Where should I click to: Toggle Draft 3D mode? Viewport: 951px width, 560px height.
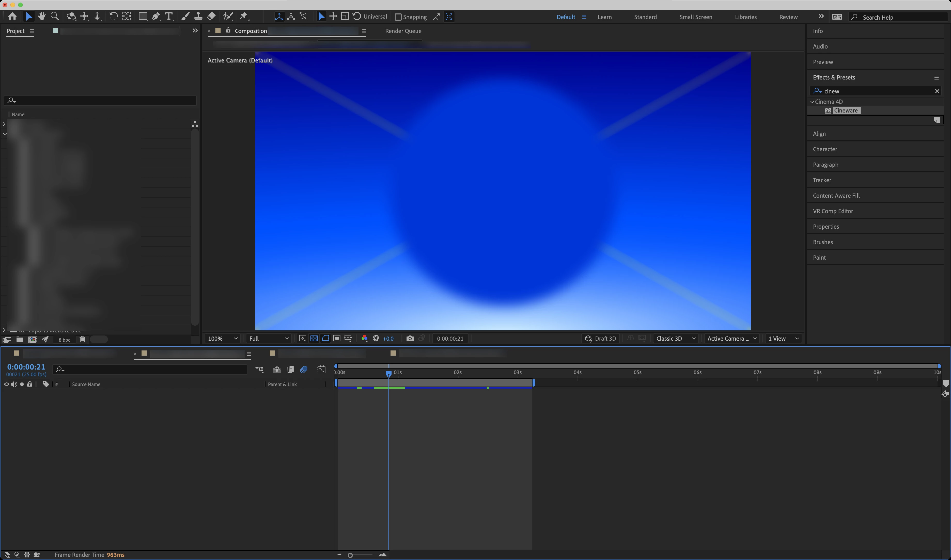(600, 339)
